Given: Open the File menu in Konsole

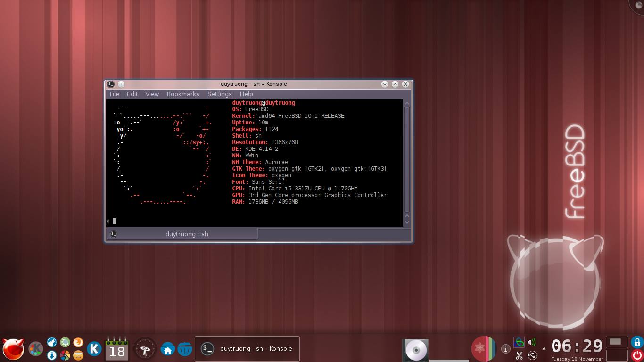Looking at the screenshot, I should click(115, 94).
